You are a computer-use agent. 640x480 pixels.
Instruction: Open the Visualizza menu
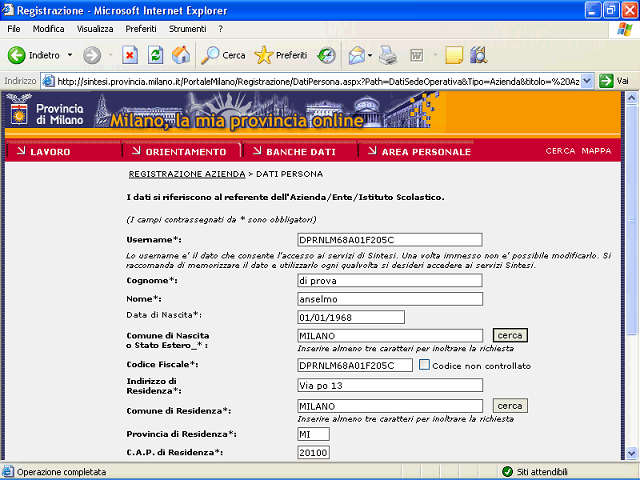point(95,29)
